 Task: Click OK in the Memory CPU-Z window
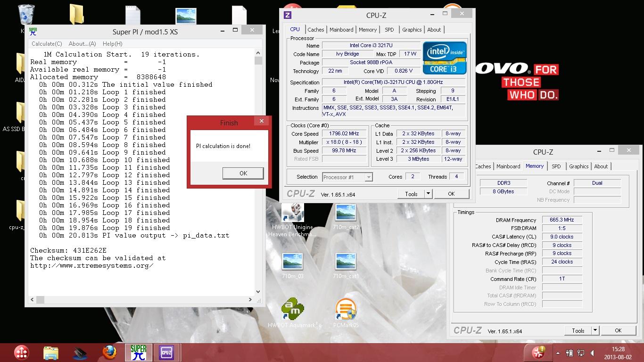point(618,330)
